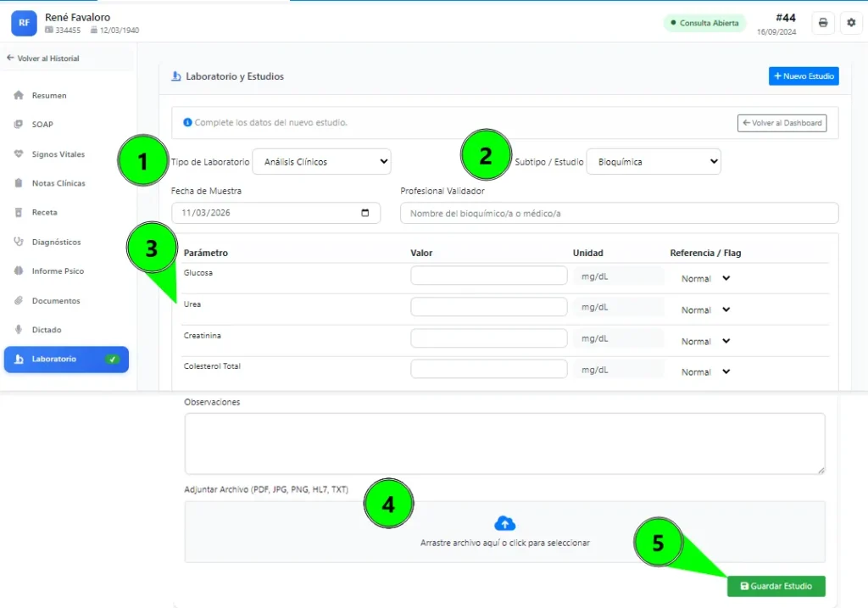Click the Nuevo Estudio button

(804, 75)
